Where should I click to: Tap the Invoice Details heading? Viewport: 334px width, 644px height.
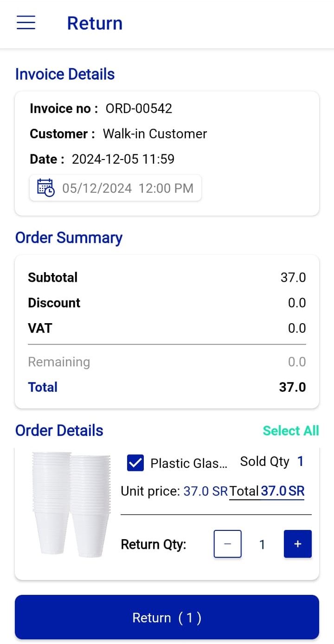tap(65, 74)
